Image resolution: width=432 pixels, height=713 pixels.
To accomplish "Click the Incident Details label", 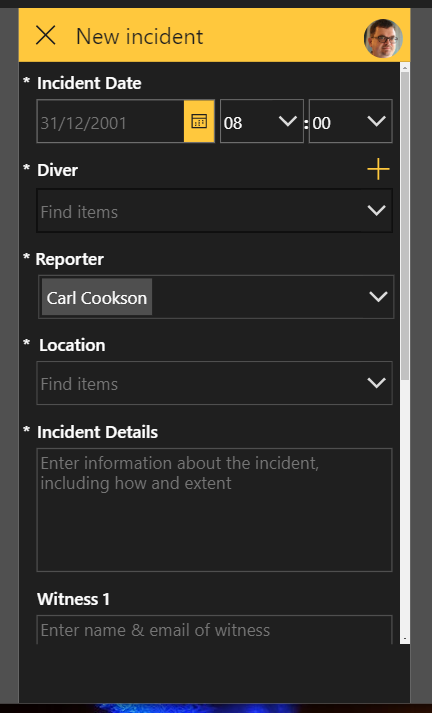I will [x=97, y=432].
